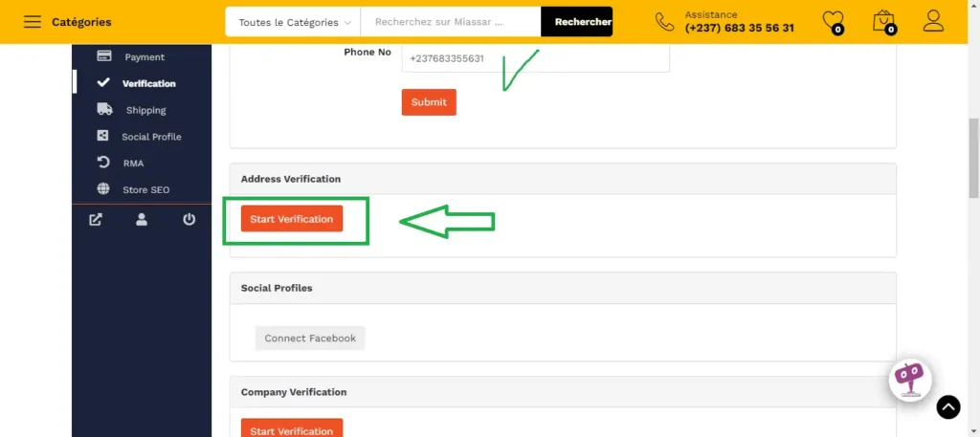Click the Connect Facebook button
Screen dimensions: 980x437
pyautogui.click(x=310, y=339)
